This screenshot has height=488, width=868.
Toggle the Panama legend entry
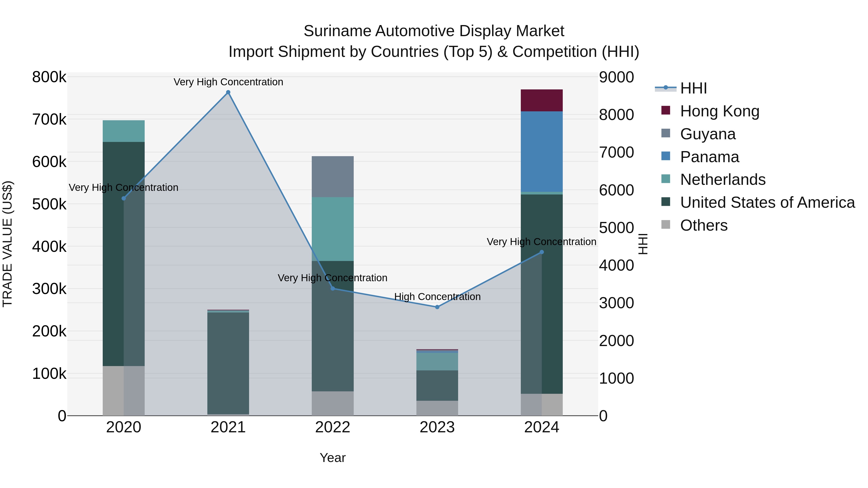(700, 157)
